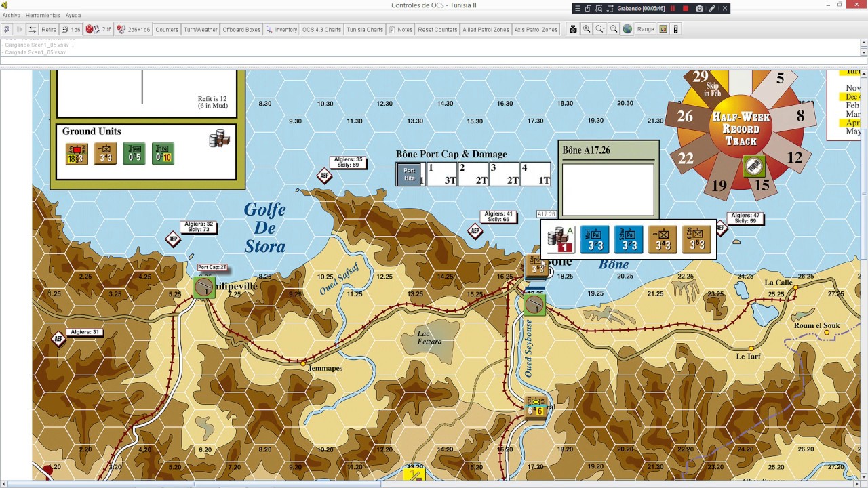Open the Ayuda menu
868x488 pixels.
click(73, 15)
